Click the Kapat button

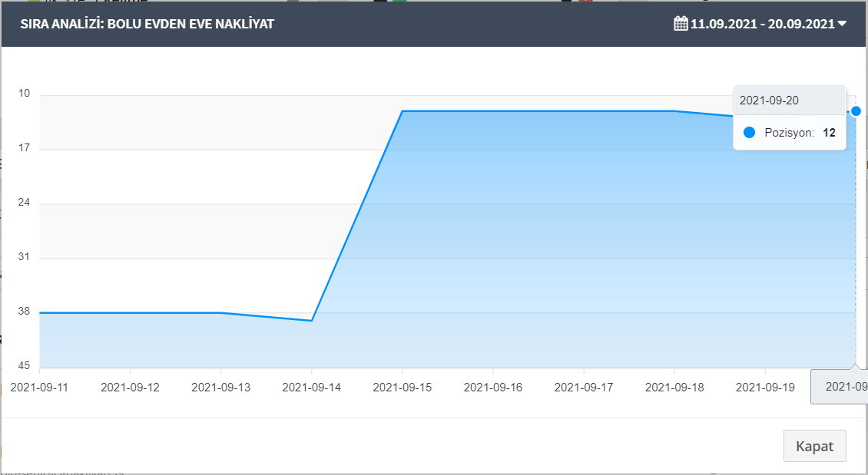point(814,446)
